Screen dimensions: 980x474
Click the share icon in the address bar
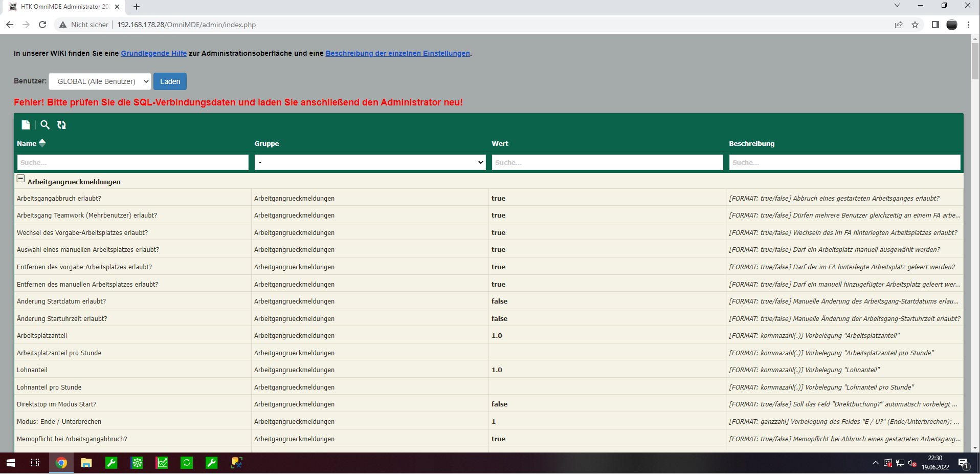[x=898, y=25]
